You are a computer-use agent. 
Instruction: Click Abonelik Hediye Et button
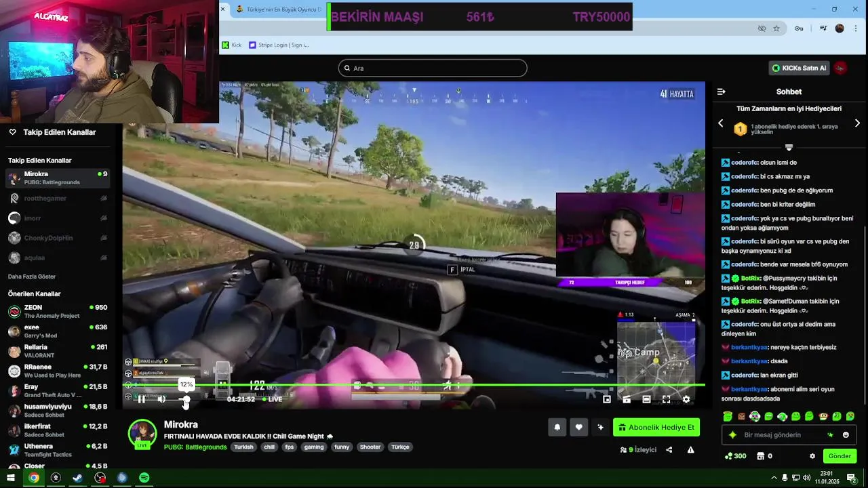click(656, 427)
